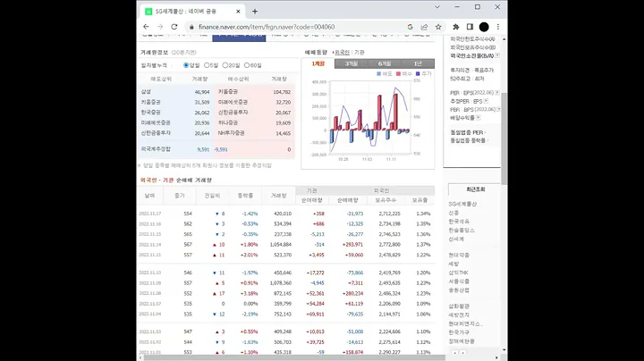644x361 pixels.
Task: Click the 동일업종 PER link
Action: click(467, 132)
